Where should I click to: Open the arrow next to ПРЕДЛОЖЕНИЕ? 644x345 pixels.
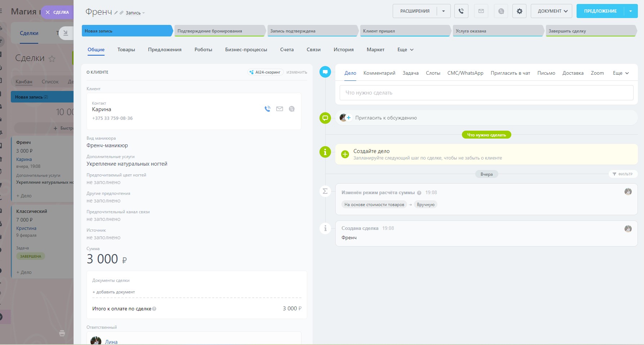point(631,11)
